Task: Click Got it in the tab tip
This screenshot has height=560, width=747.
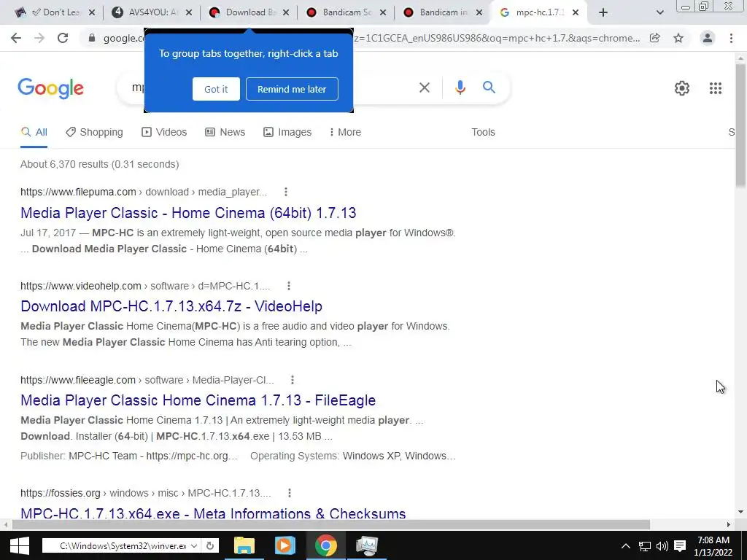Action: click(216, 89)
